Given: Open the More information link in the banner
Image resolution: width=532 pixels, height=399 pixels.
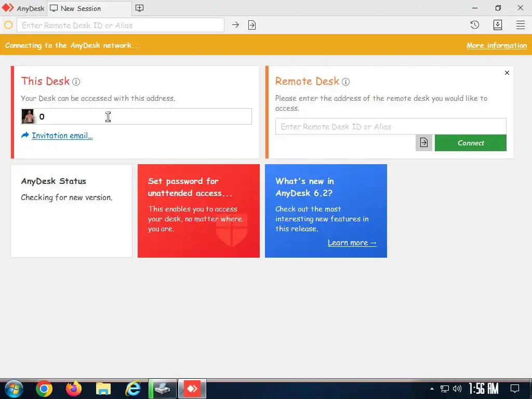Looking at the screenshot, I should pyautogui.click(x=496, y=45).
